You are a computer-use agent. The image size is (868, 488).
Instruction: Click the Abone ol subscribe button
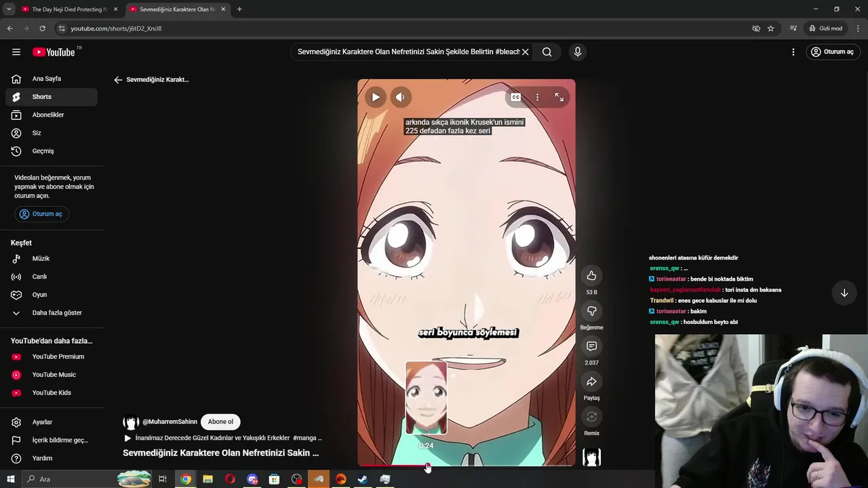220,422
